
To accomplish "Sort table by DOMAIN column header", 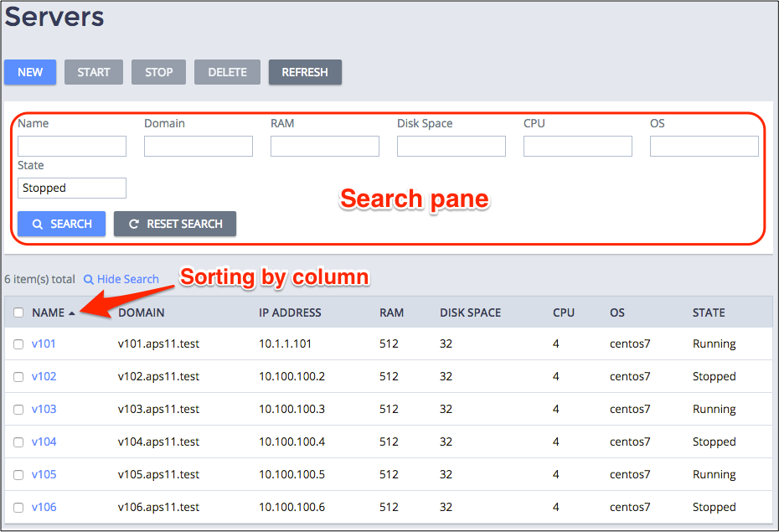I will pyautogui.click(x=142, y=313).
